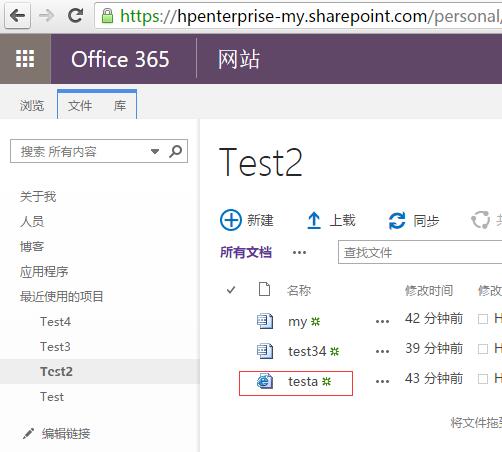
Task: Open the ellipsis menu beside 所有文档
Action: pyautogui.click(x=299, y=253)
